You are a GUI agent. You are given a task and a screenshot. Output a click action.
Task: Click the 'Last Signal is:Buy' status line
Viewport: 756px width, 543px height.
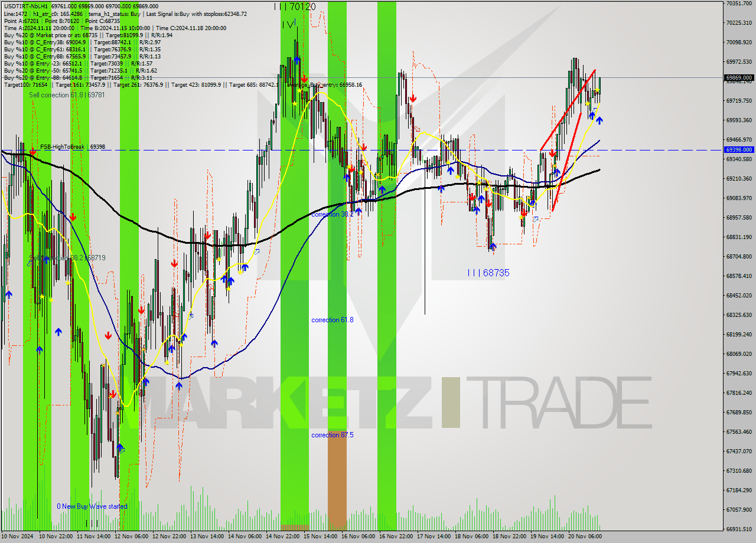(125, 14)
